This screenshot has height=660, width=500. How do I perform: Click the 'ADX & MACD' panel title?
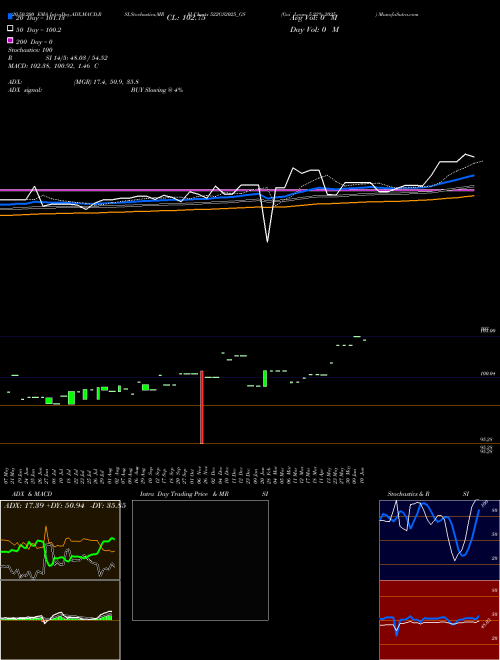coord(32,494)
